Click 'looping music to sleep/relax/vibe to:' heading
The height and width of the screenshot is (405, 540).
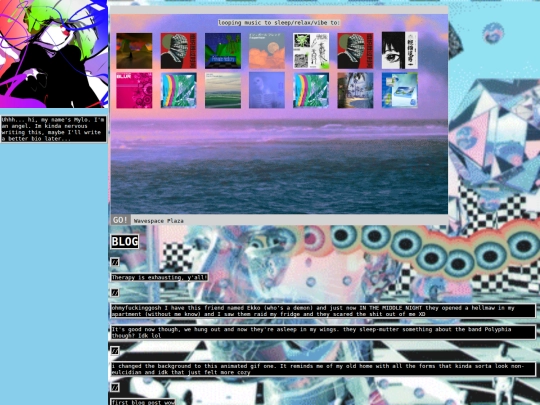click(279, 23)
